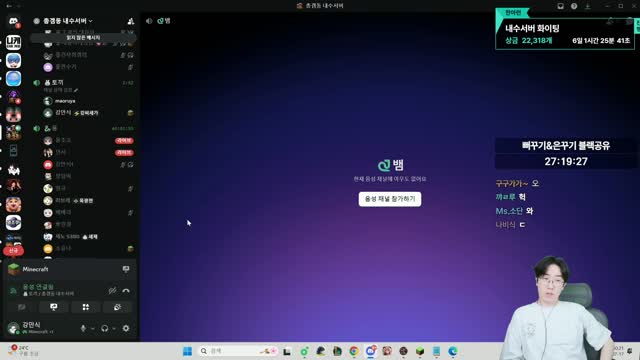Click the invite people icon in server header
Viewport: 640px width, 360px height.
coord(131,21)
